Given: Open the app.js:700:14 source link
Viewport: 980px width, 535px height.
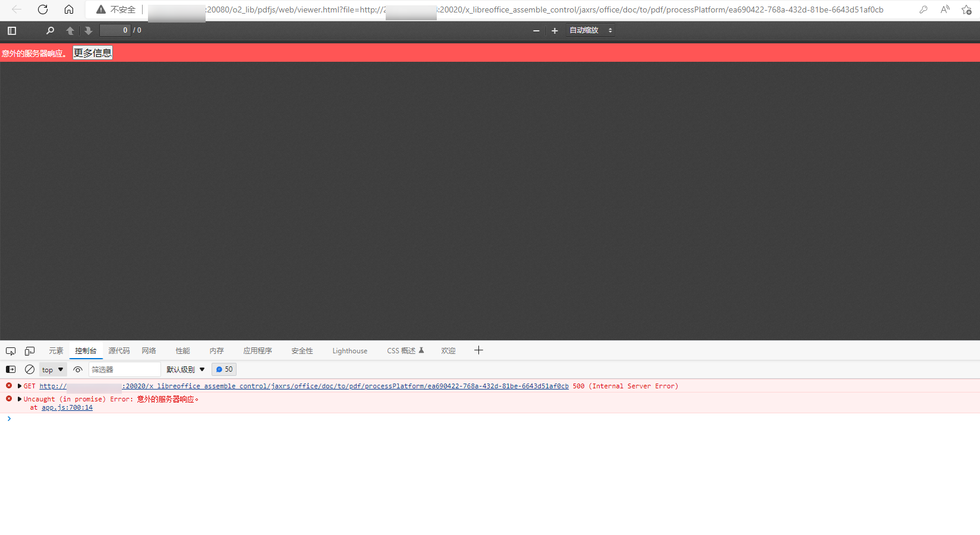Looking at the screenshot, I should click(67, 407).
